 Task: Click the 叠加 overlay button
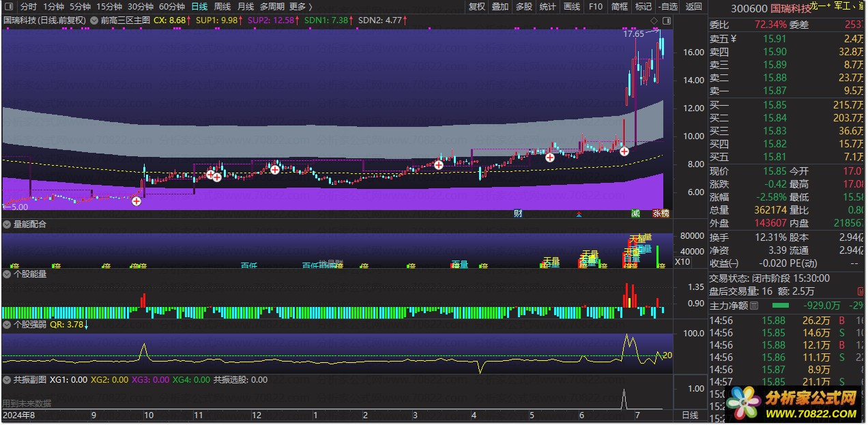pyautogui.click(x=500, y=6)
